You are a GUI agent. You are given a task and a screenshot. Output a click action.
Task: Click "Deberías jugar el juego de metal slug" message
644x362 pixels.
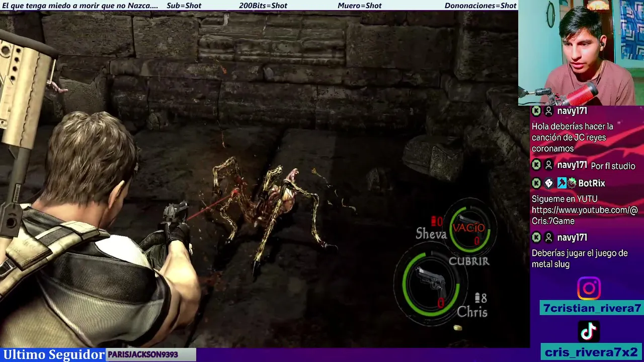point(580,258)
